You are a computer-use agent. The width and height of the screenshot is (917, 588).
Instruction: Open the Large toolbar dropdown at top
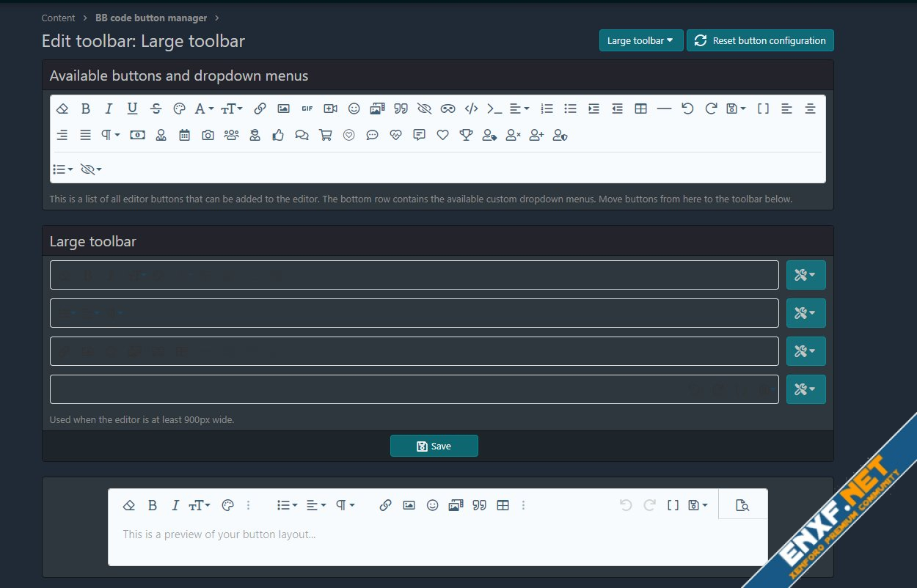pos(640,41)
